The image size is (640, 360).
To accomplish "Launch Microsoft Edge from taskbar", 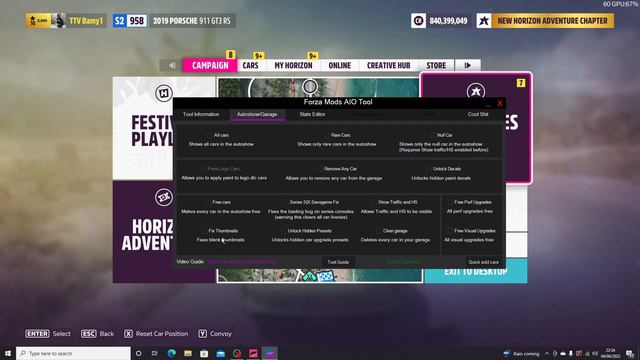I will (x=171, y=353).
